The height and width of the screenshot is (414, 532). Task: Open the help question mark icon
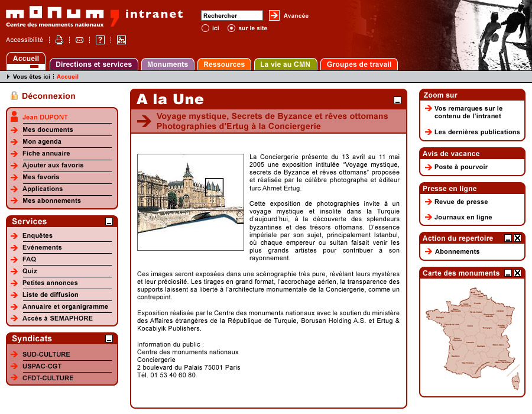[x=100, y=40]
